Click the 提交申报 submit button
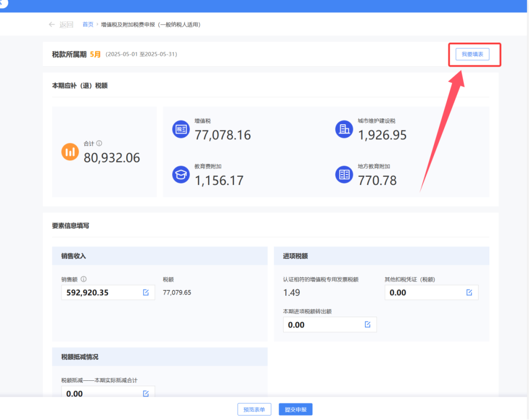Screen dimensions: 529x420 pyautogui.click(x=295, y=409)
